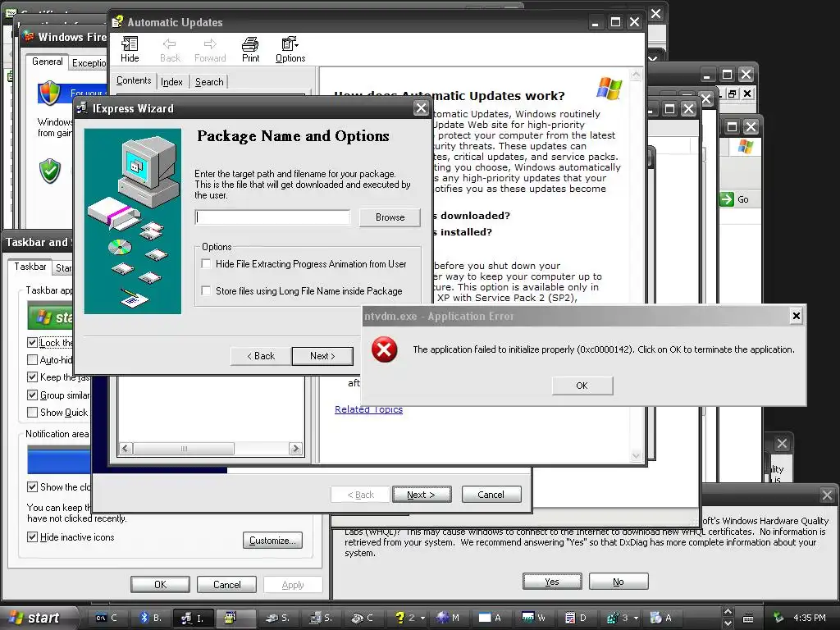Screen dimensions: 840x630
Task: Expand taskbar group dropdown arrow next to 3
Action: click(636, 619)
